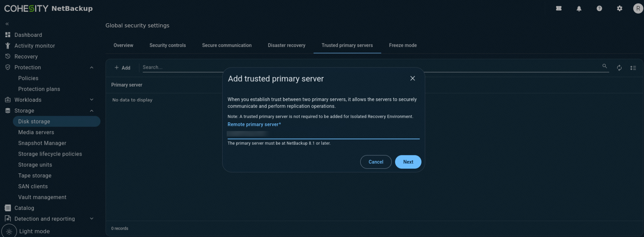Image resolution: width=644 pixels, height=237 pixels.
Task: Open the column sort options icon
Action: point(633,68)
